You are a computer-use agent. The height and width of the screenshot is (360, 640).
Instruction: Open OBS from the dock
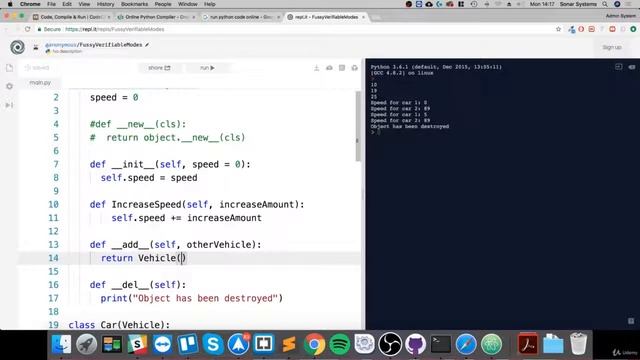click(x=390, y=345)
